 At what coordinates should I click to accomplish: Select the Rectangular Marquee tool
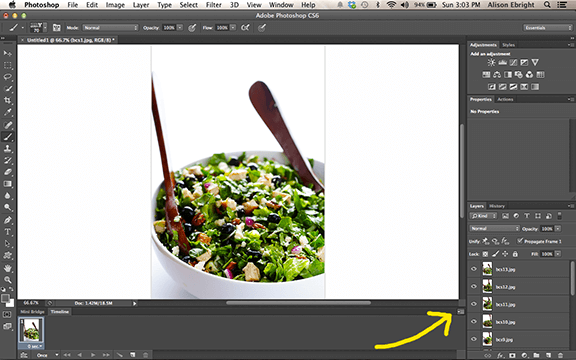7,65
